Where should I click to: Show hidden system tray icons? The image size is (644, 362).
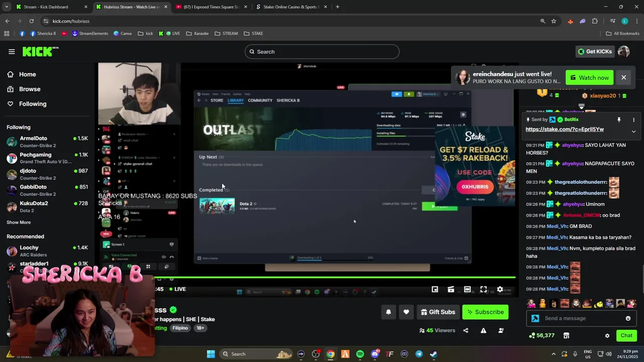coord(553,354)
